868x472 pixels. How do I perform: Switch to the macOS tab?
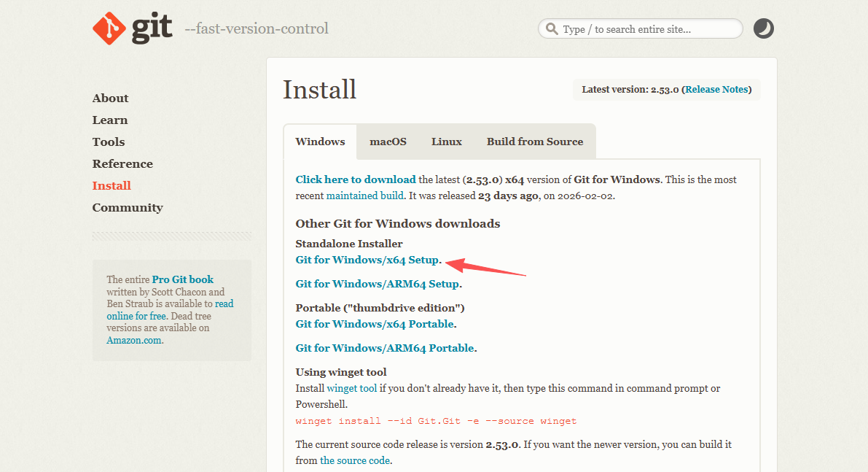pos(388,142)
